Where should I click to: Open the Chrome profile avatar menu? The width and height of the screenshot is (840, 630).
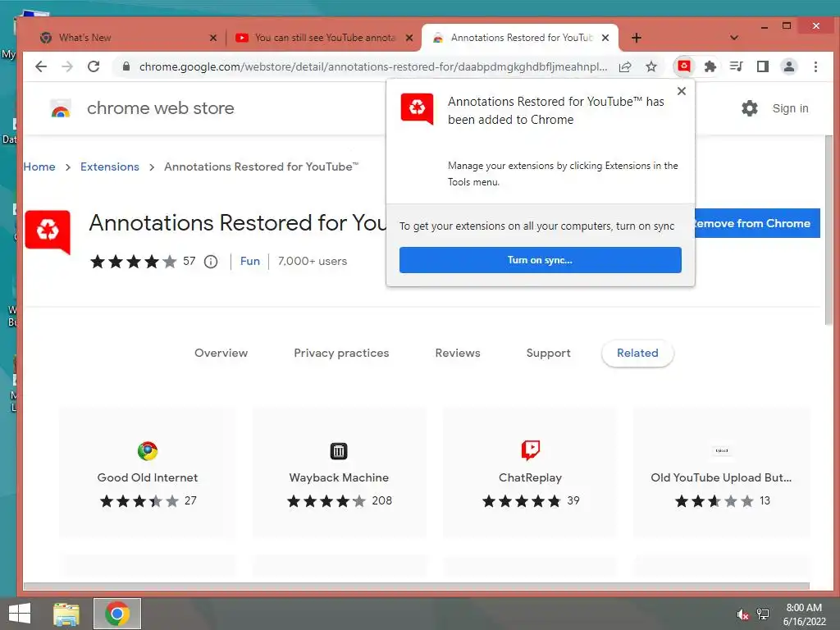[x=788, y=66]
